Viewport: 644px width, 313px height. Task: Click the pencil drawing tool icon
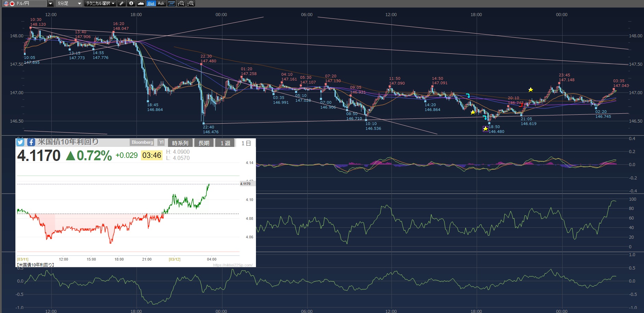coord(121,3)
